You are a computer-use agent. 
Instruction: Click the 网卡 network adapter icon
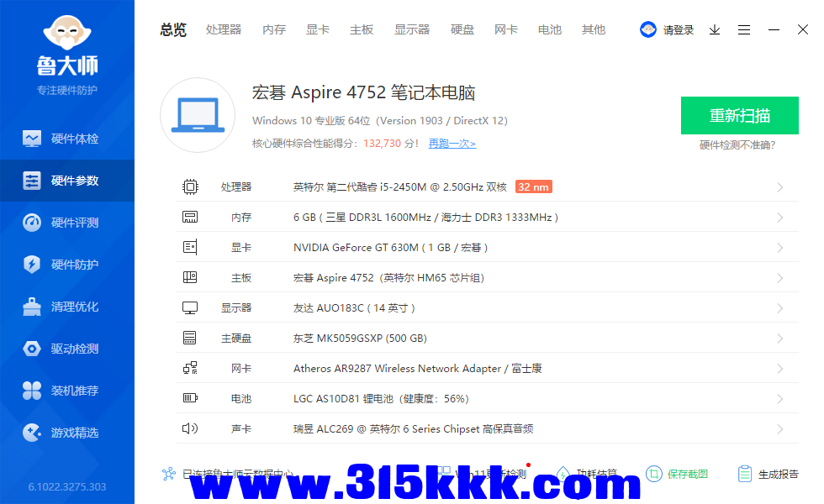coord(190,368)
